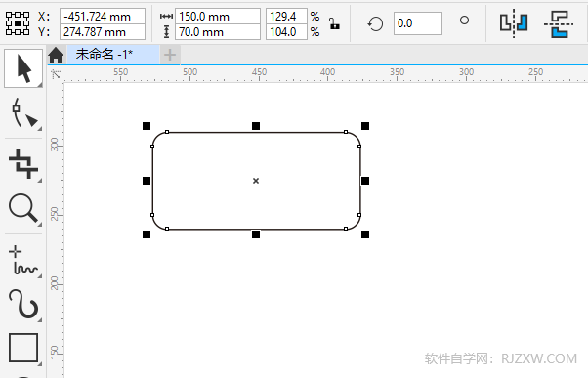
Task: Pick the Artistic media tool
Action: click(x=23, y=304)
